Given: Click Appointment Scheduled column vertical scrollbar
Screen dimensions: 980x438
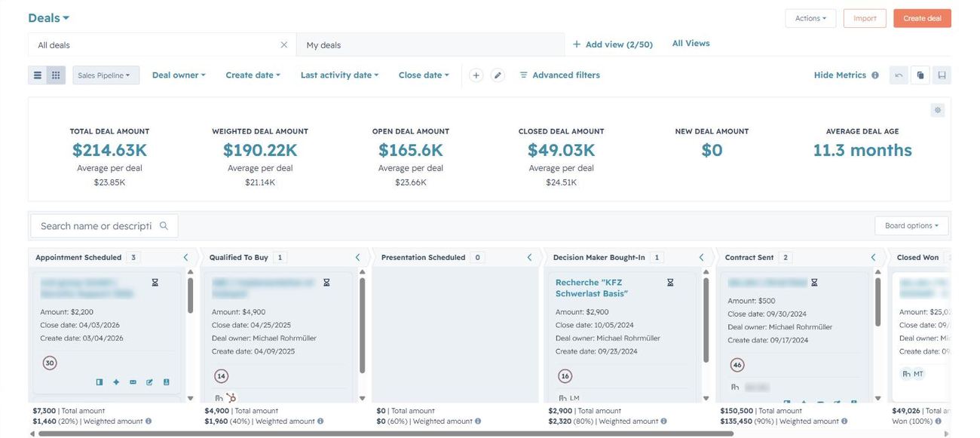Looking at the screenshot, I should click(190, 296).
